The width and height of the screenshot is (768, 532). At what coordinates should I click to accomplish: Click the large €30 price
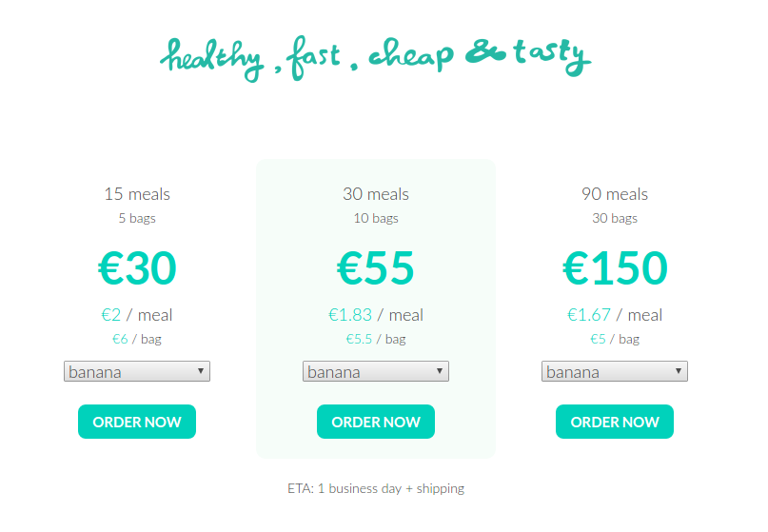137,268
